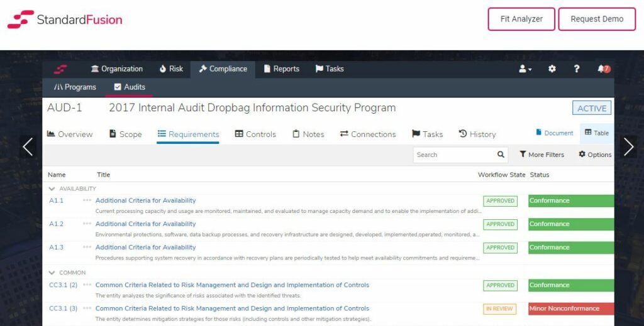Open requirement link A1.2
Viewport: 644px width, 326px height.
[x=57, y=224]
